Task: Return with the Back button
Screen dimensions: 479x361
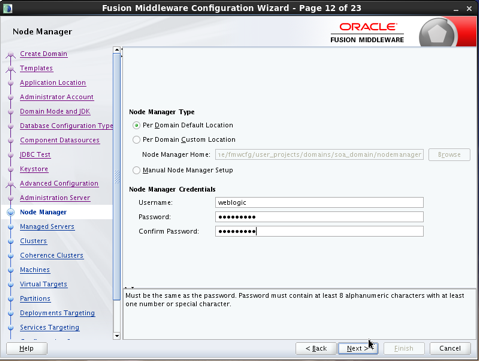Action: (316, 348)
